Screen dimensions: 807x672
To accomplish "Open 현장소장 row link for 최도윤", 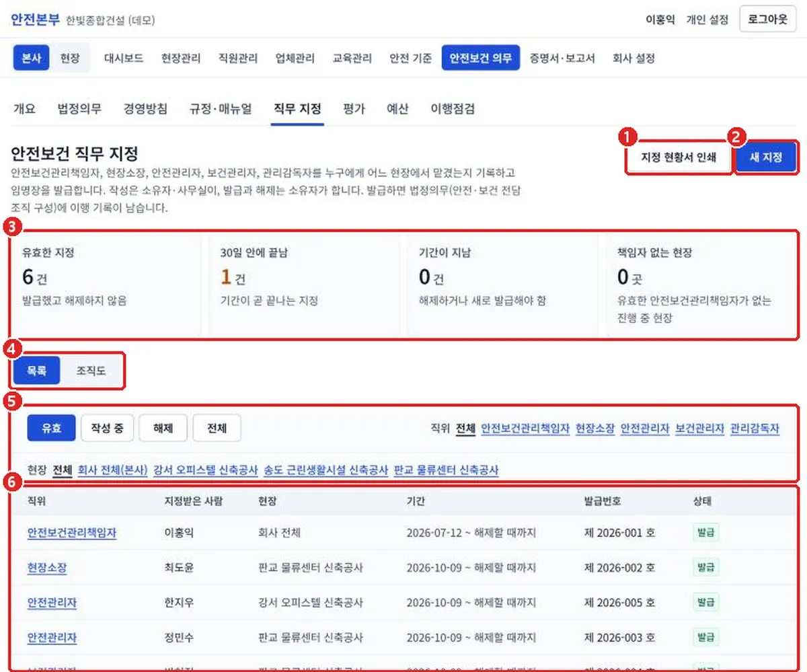I will (47, 568).
